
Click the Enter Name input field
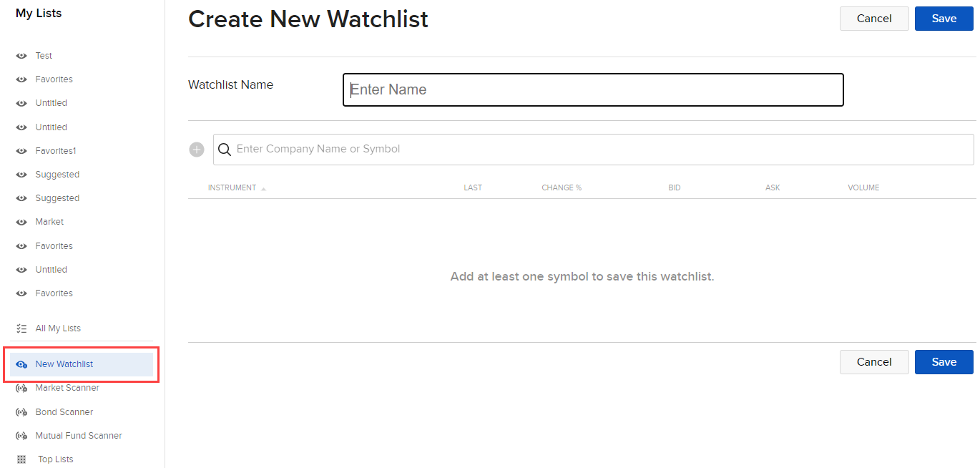(x=593, y=89)
